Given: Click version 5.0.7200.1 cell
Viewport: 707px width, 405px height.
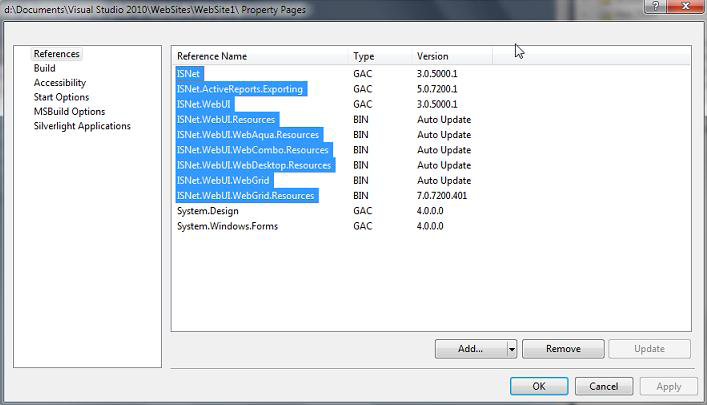Looking at the screenshot, I should pos(437,89).
